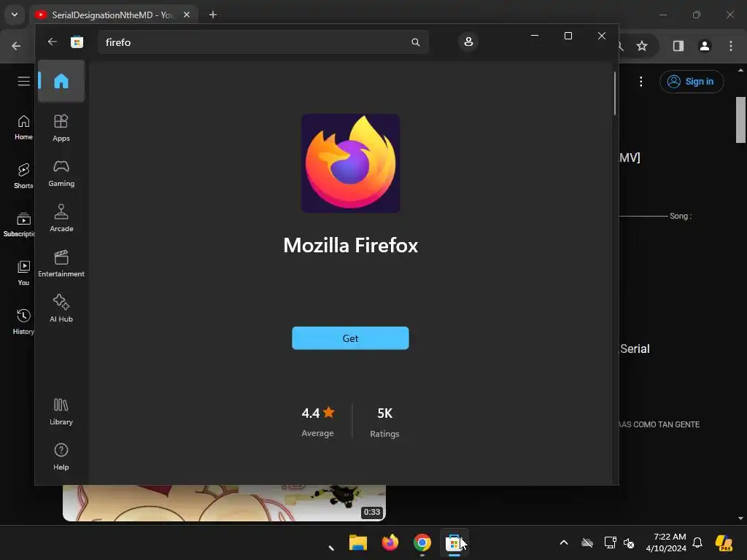Maximize the Microsoft Store window

click(x=568, y=36)
